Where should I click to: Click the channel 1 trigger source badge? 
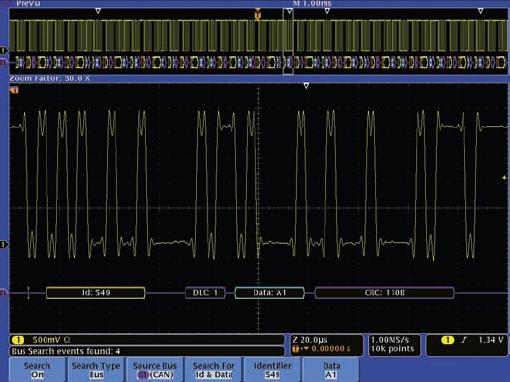(448, 340)
